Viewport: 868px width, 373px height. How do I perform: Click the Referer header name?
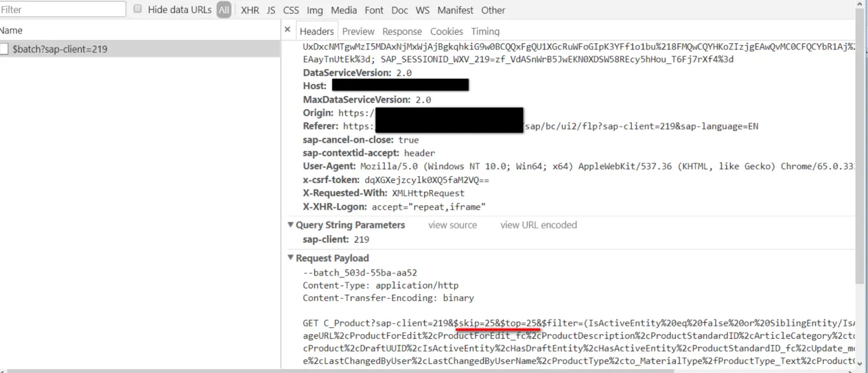321,126
